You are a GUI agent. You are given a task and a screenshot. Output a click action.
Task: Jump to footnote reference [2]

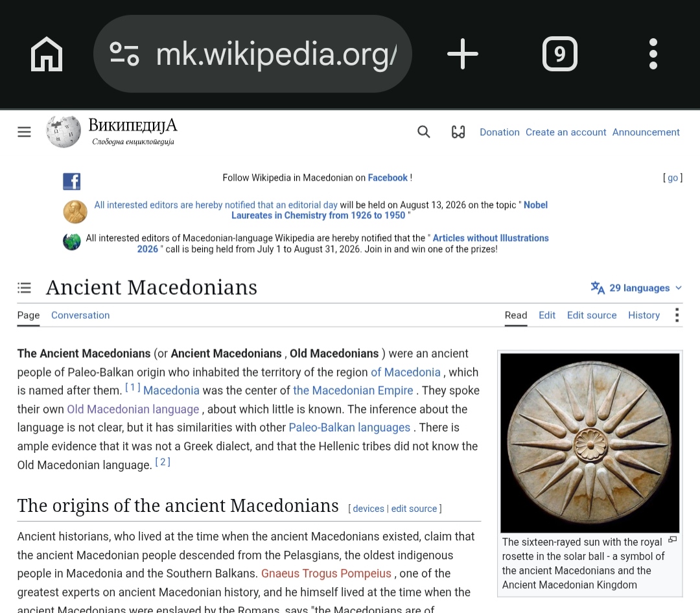[163, 461]
